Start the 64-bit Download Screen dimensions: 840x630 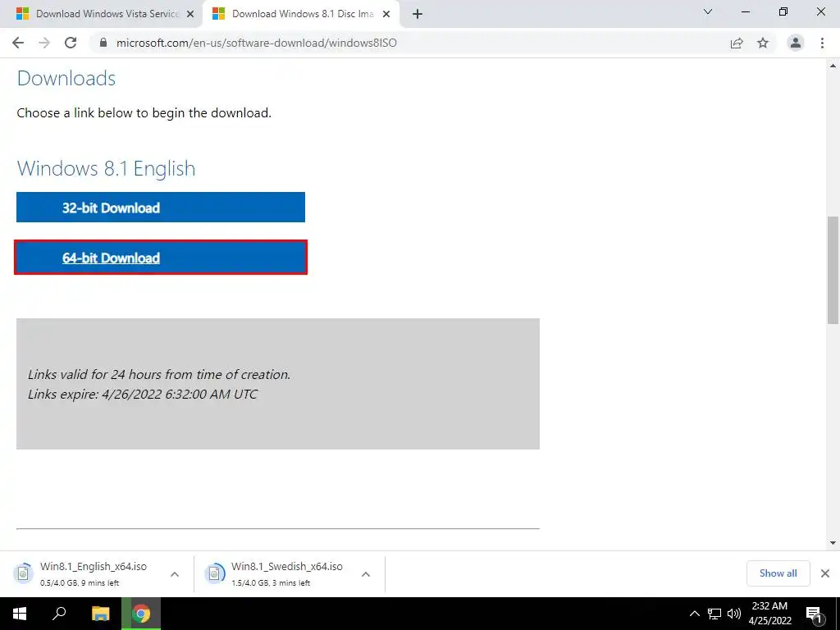(x=161, y=258)
